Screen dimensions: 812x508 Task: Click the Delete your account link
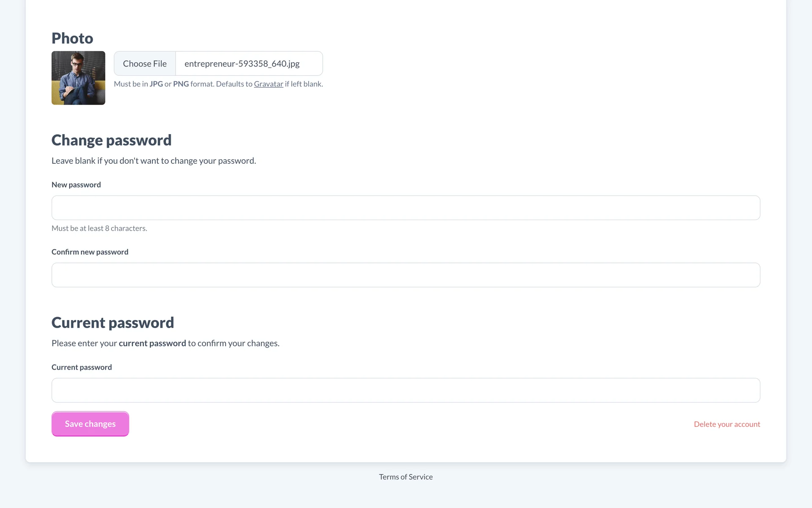click(727, 424)
